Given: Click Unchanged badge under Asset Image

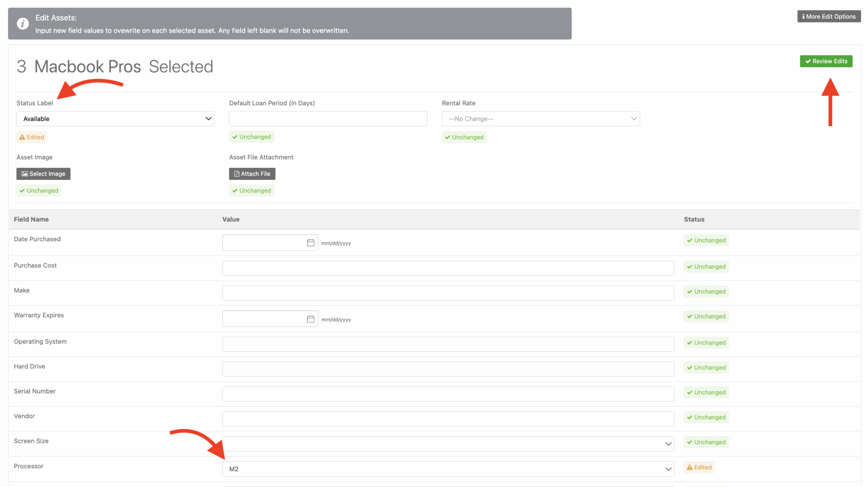Looking at the screenshot, I should (x=39, y=190).
